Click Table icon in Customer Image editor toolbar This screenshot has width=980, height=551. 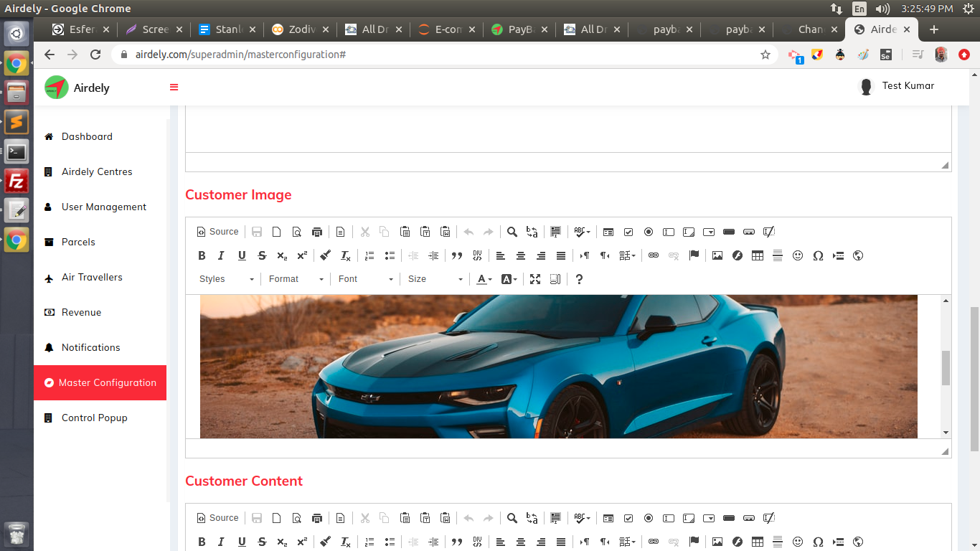point(757,255)
